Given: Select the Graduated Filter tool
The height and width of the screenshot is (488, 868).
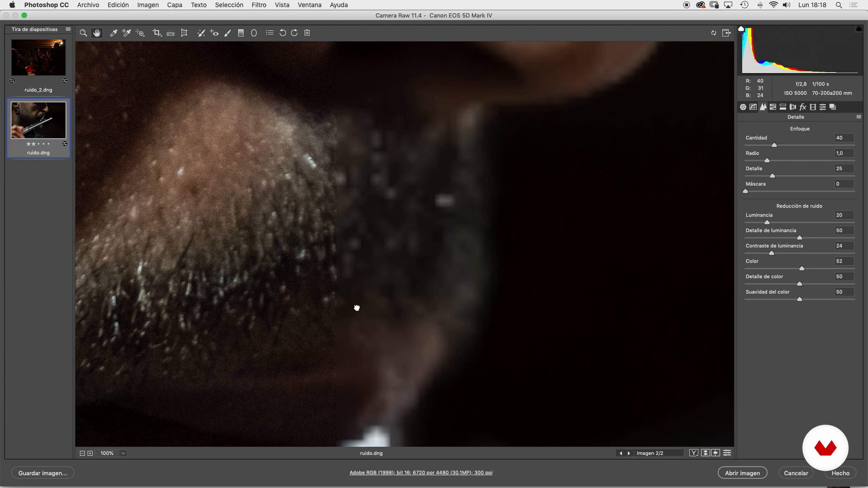Looking at the screenshot, I should (241, 33).
